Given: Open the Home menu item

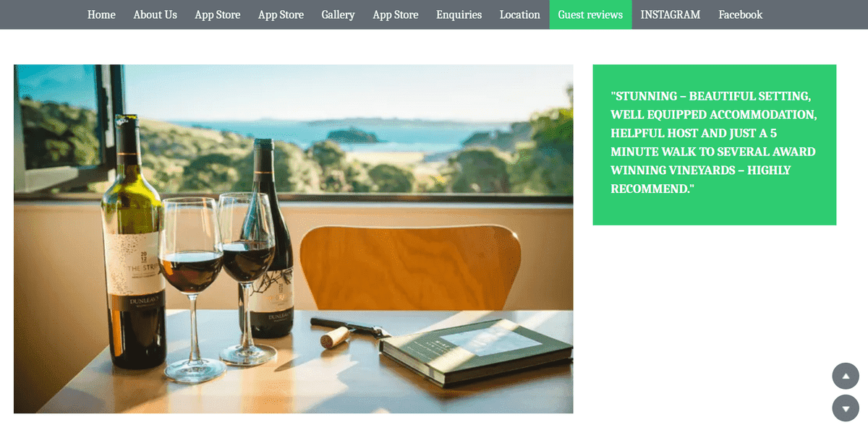Looking at the screenshot, I should (x=101, y=14).
